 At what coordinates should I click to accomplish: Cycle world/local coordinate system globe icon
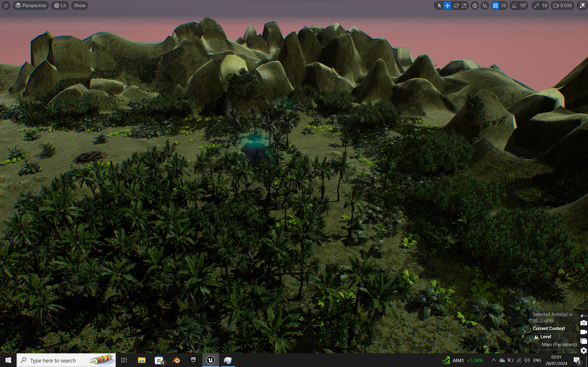pyautogui.click(x=475, y=5)
